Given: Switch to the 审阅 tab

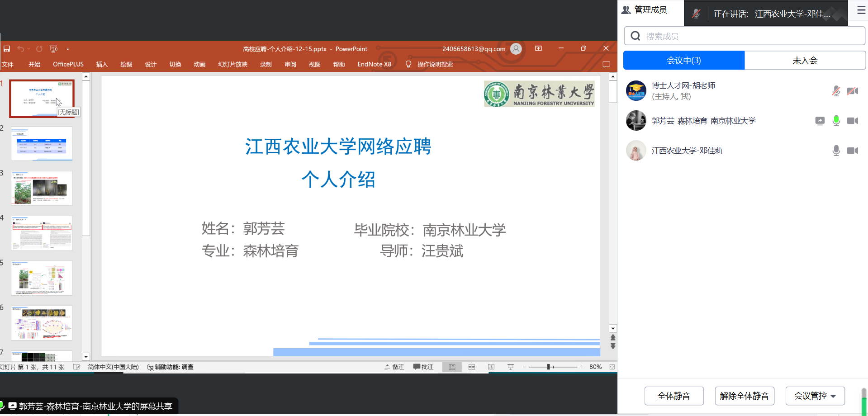Looking at the screenshot, I should [290, 64].
